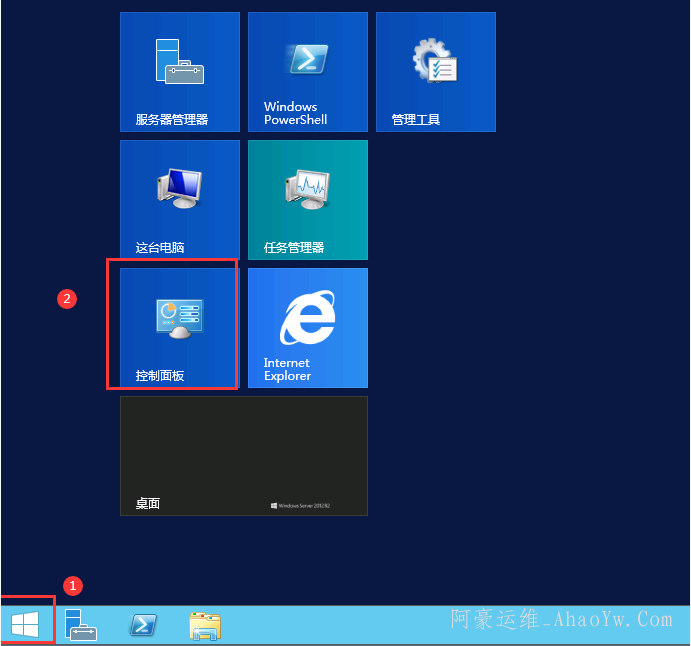Open PowerShell from the taskbar
The width and height of the screenshot is (691, 646).
(x=143, y=625)
